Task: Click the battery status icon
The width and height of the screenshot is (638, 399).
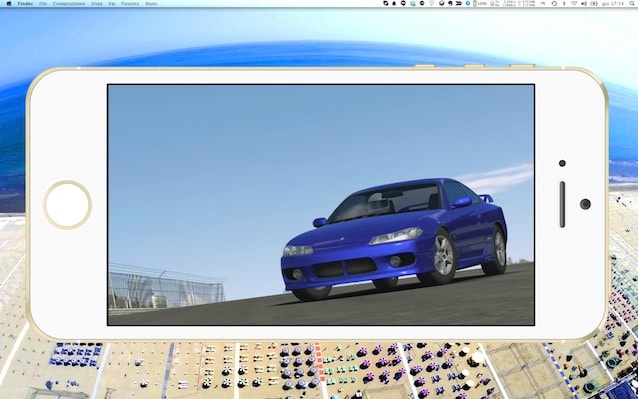Action: [x=480, y=3]
